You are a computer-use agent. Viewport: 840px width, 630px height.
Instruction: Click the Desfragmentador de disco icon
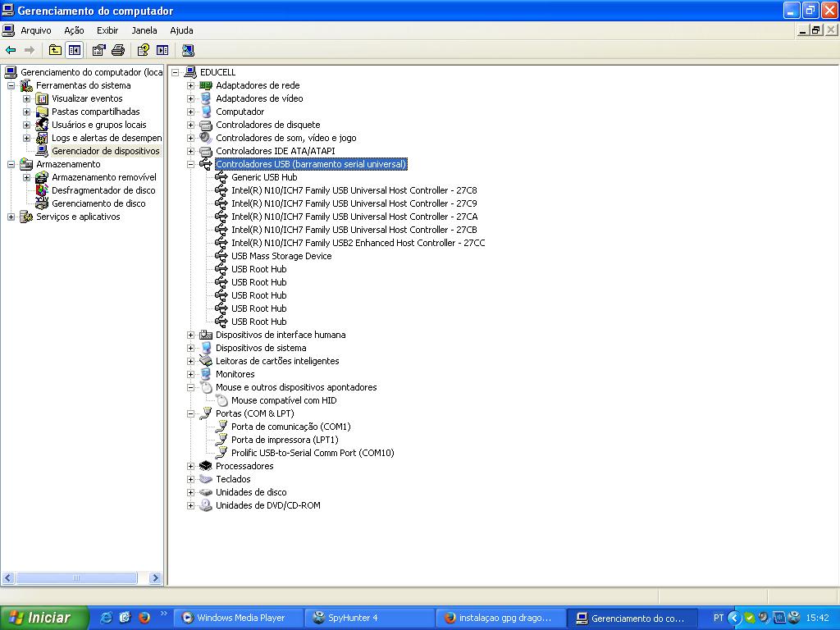coord(42,190)
